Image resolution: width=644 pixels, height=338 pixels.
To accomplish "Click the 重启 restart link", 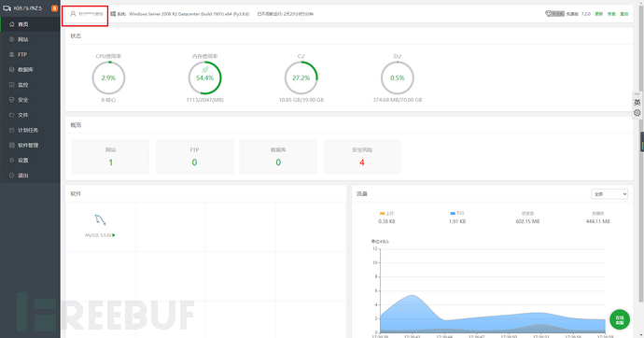I will (624, 14).
